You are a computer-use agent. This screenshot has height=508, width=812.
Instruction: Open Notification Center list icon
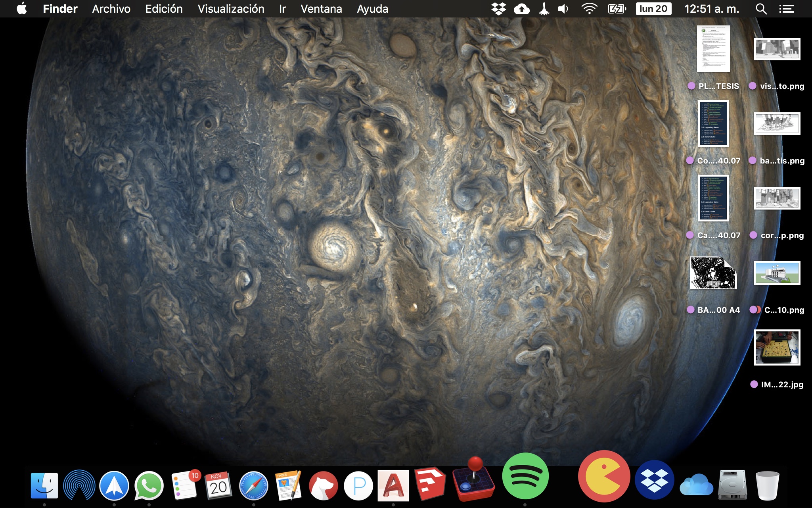coord(786,9)
